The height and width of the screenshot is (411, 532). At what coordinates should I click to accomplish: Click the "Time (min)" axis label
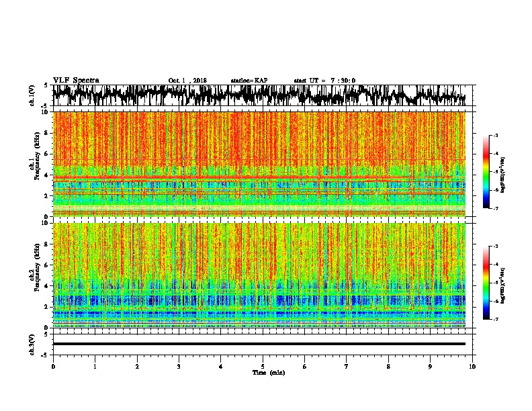269,373
